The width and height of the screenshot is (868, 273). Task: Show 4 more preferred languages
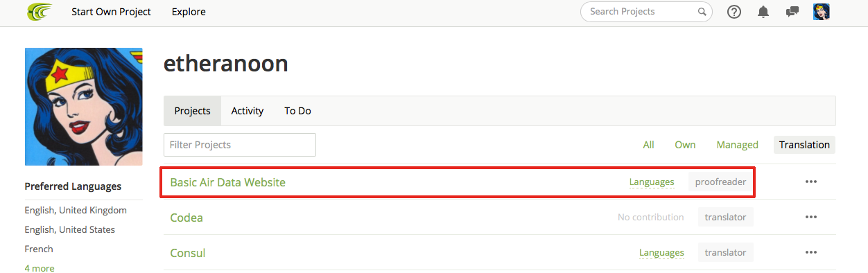40,268
